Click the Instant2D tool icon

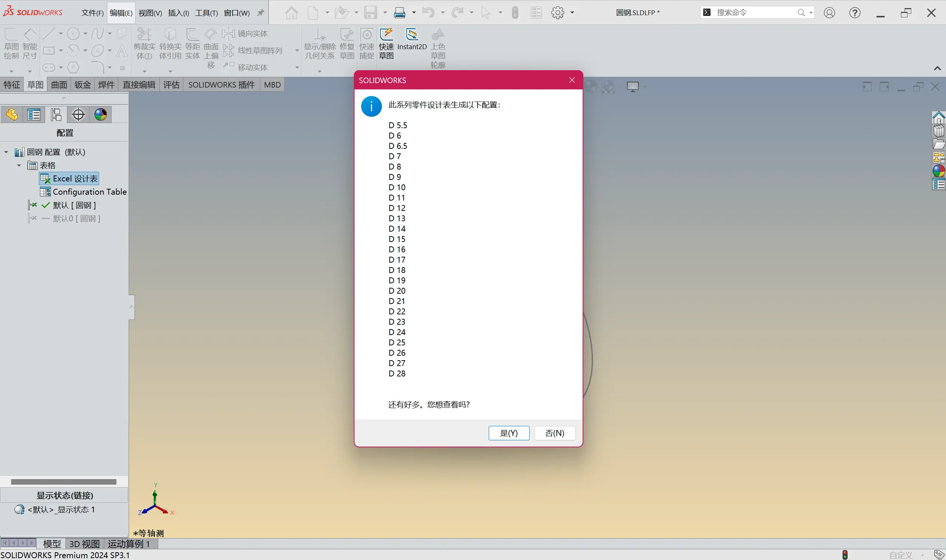411,35
